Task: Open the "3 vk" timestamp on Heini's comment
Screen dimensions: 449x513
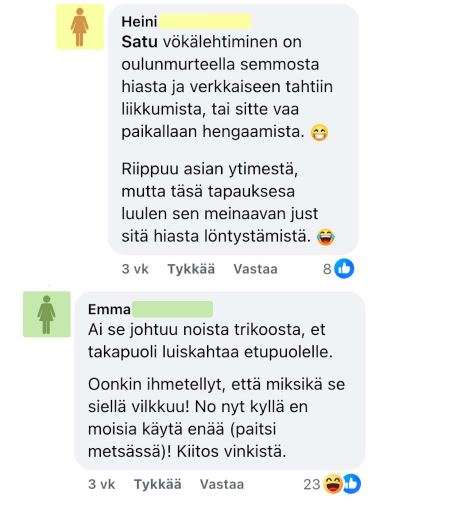Action: coord(135,269)
